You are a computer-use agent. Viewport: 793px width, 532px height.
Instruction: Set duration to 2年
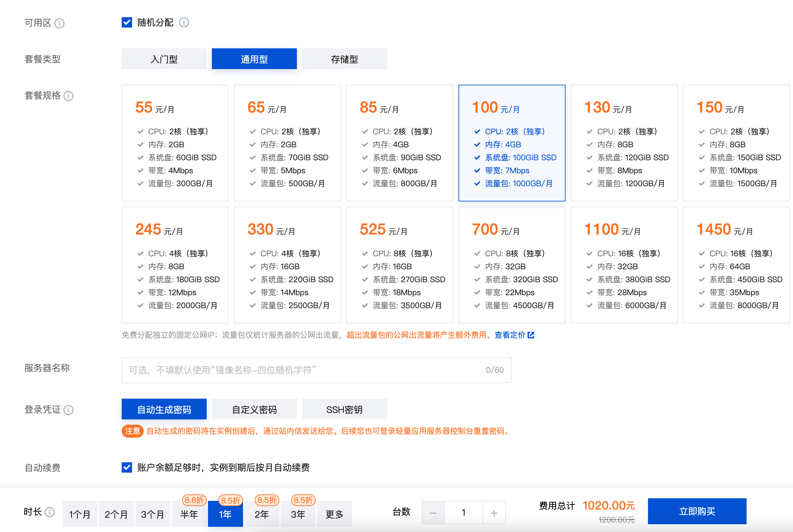[x=262, y=514]
